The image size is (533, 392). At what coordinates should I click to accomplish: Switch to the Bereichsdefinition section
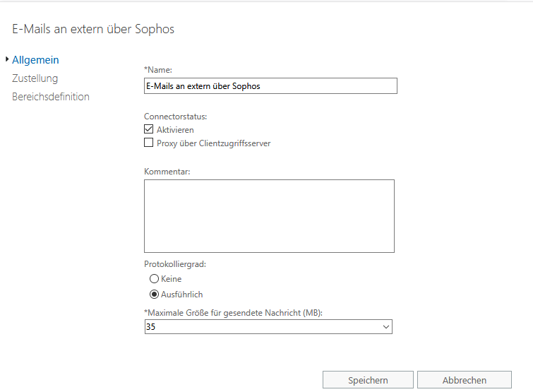click(51, 97)
